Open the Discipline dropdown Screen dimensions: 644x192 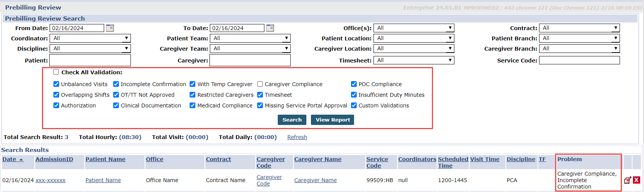90,48
